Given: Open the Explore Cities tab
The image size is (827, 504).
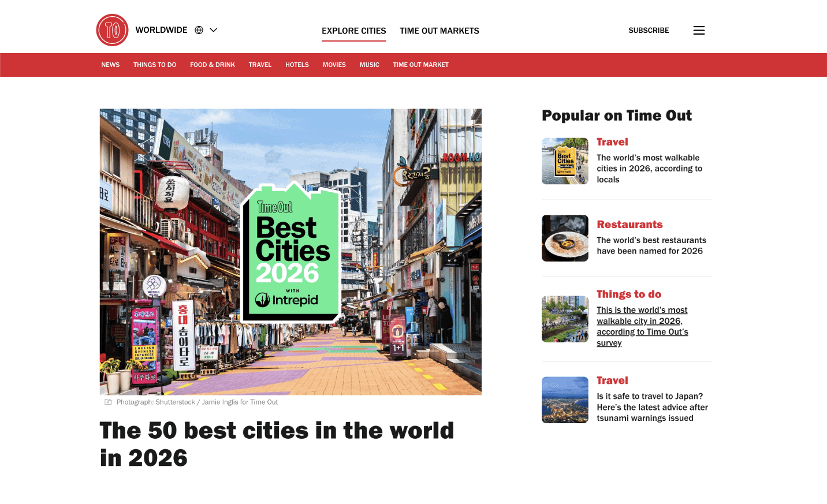Looking at the screenshot, I should tap(354, 31).
